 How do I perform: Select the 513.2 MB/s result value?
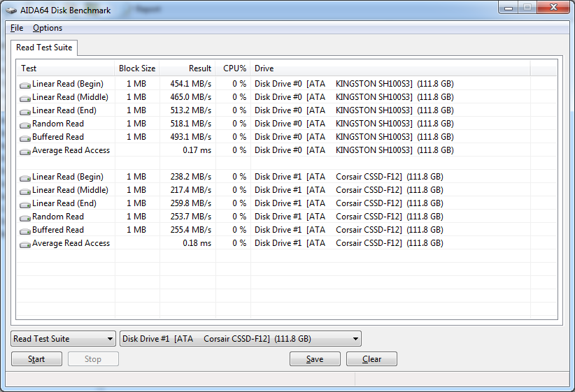click(x=191, y=110)
